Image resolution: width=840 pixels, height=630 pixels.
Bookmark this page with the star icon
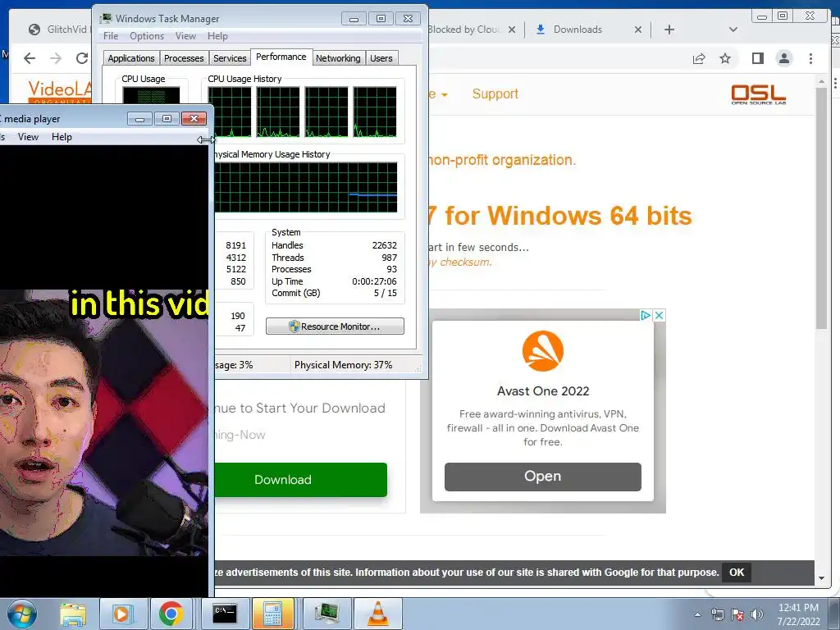pyautogui.click(x=725, y=58)
